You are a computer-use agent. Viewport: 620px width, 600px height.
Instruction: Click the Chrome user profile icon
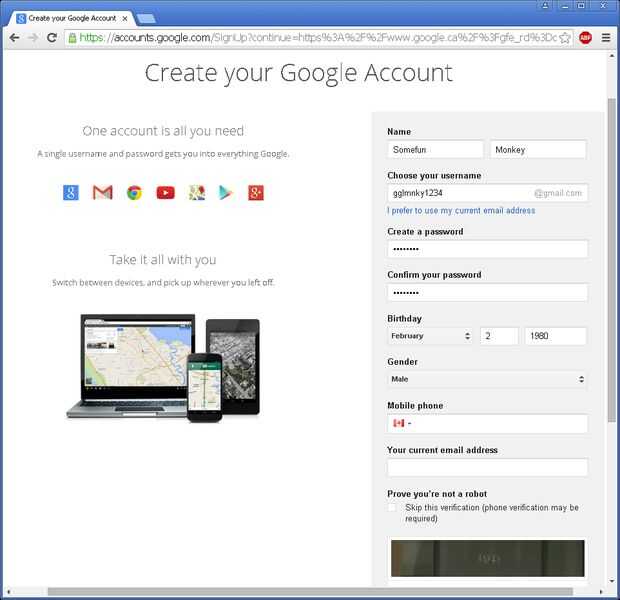point(545,5)
